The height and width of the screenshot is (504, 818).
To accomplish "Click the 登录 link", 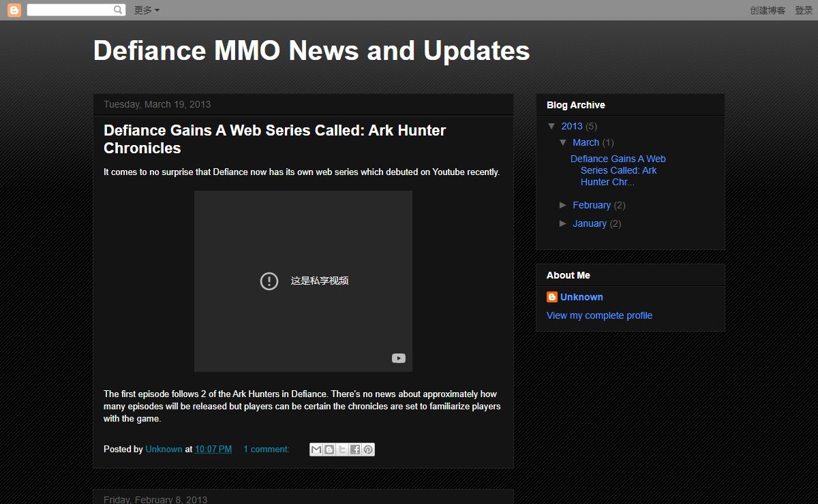I will (x=804, y=10).
